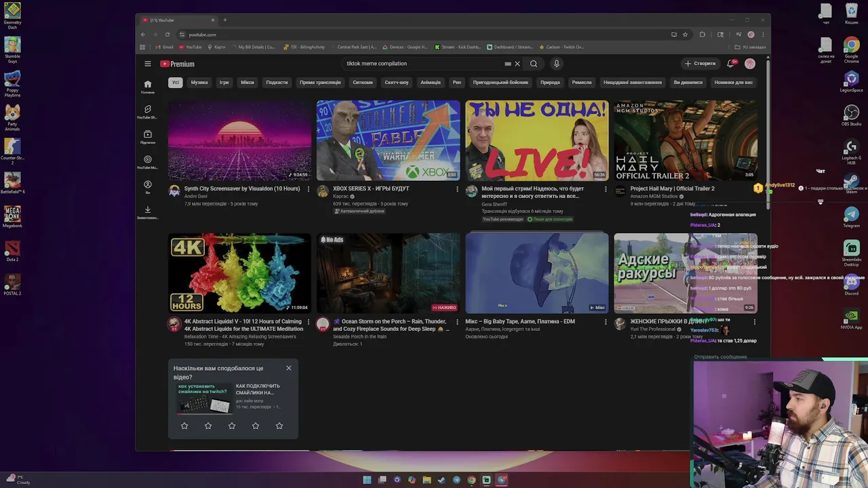
Task: Open the notifications bell
Action: pyautogui.click(x=731, y=64)
